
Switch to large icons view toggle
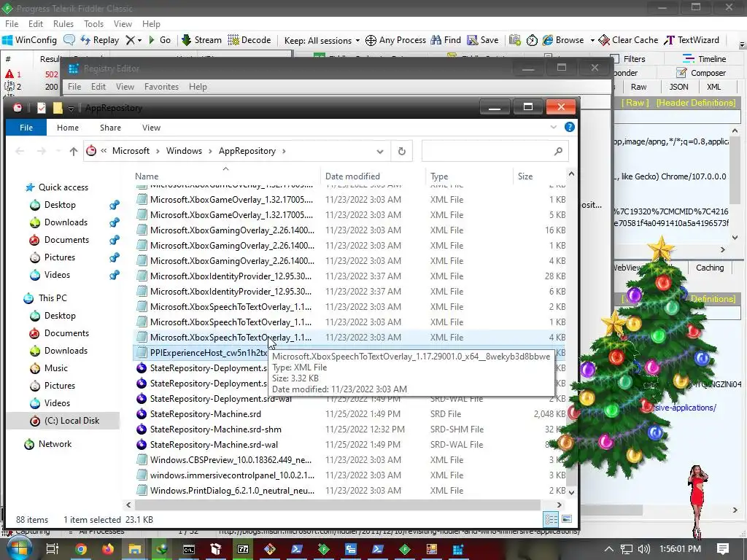click(567, 519)
